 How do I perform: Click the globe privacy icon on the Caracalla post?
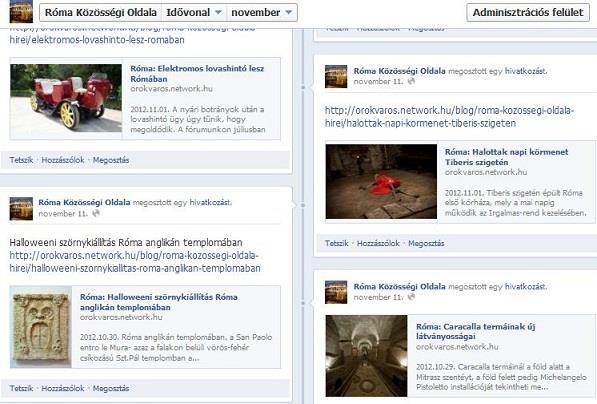(411, 297)
